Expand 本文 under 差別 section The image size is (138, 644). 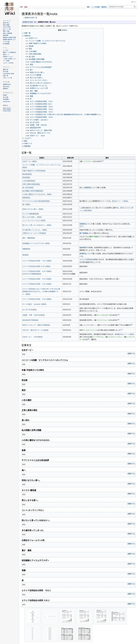tap(131, 393)
